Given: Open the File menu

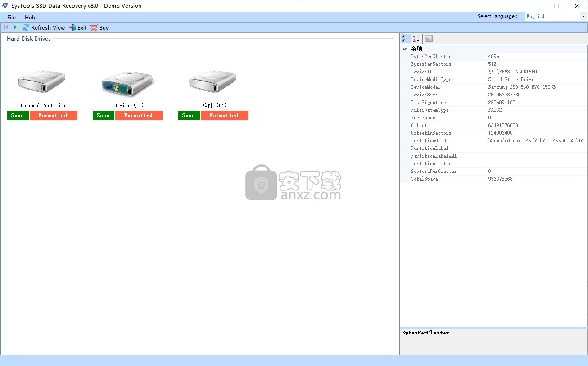Looking at the screenshot, I should 11,17.
